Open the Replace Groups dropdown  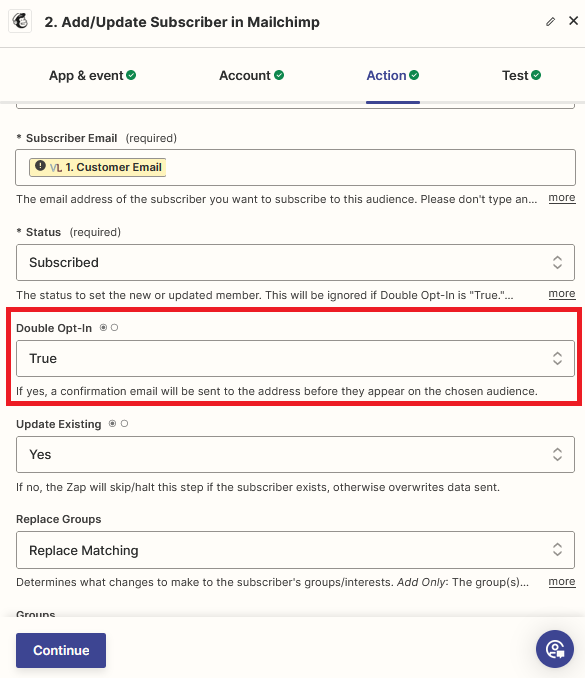[295, 550]
